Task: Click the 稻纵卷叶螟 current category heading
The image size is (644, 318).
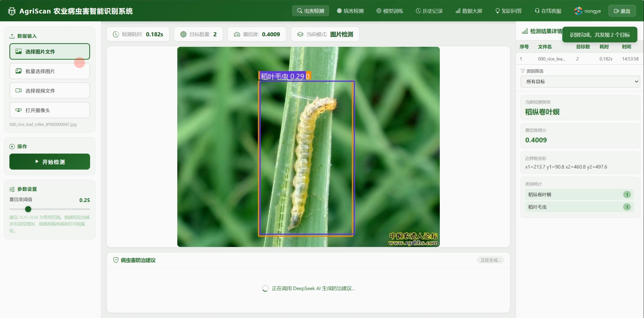Action: (542, 112)
